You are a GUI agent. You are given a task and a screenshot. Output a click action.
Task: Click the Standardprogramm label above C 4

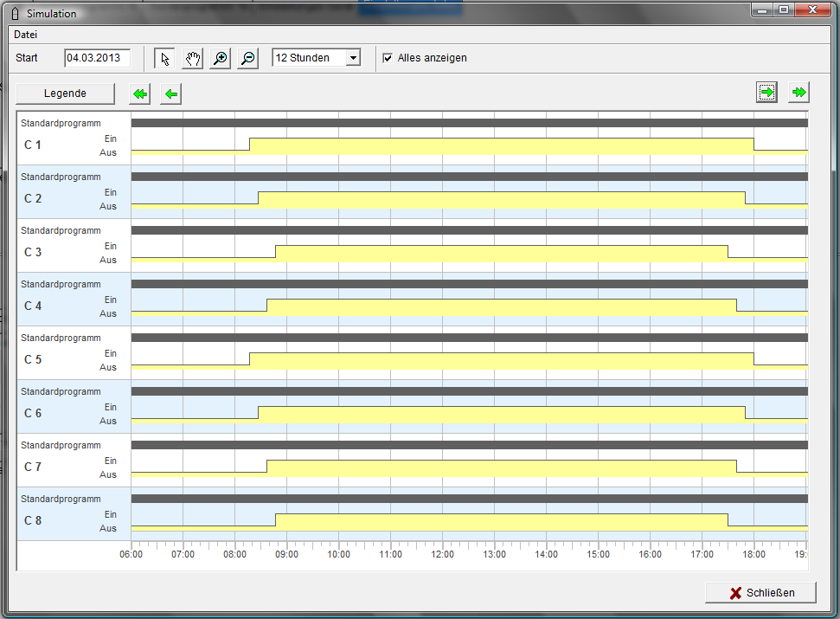pyautogui.click(x=61, y=284)
